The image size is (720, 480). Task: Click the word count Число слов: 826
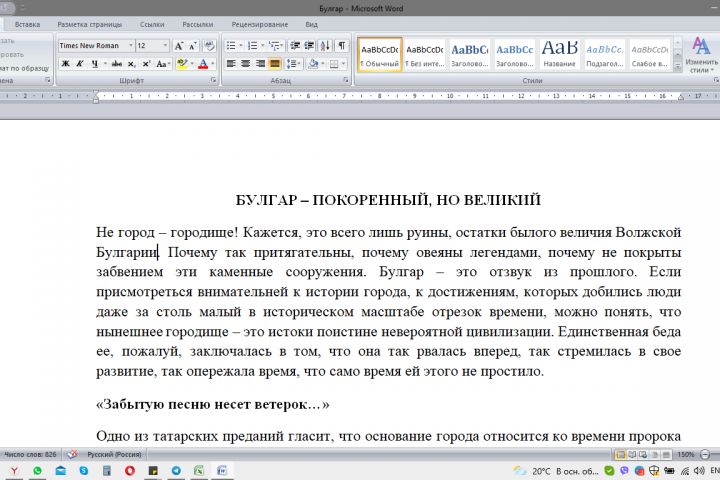pyautogui.click(x=30, y=455)
